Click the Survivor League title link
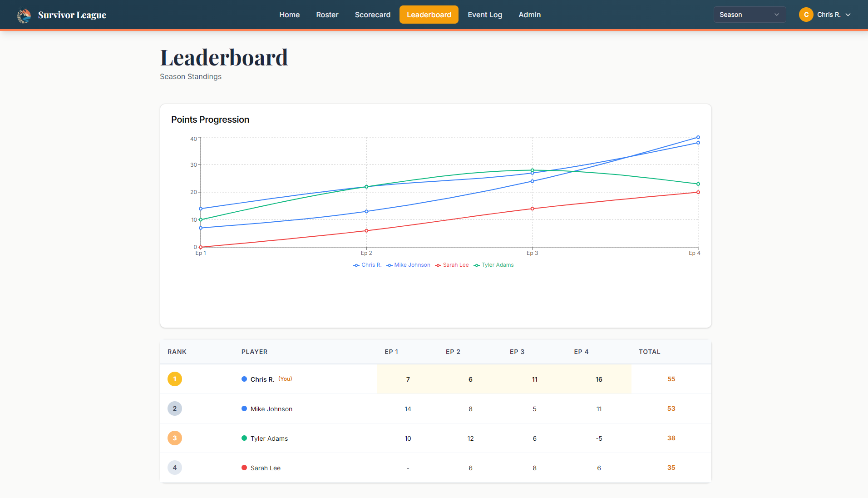 point(72,15)
